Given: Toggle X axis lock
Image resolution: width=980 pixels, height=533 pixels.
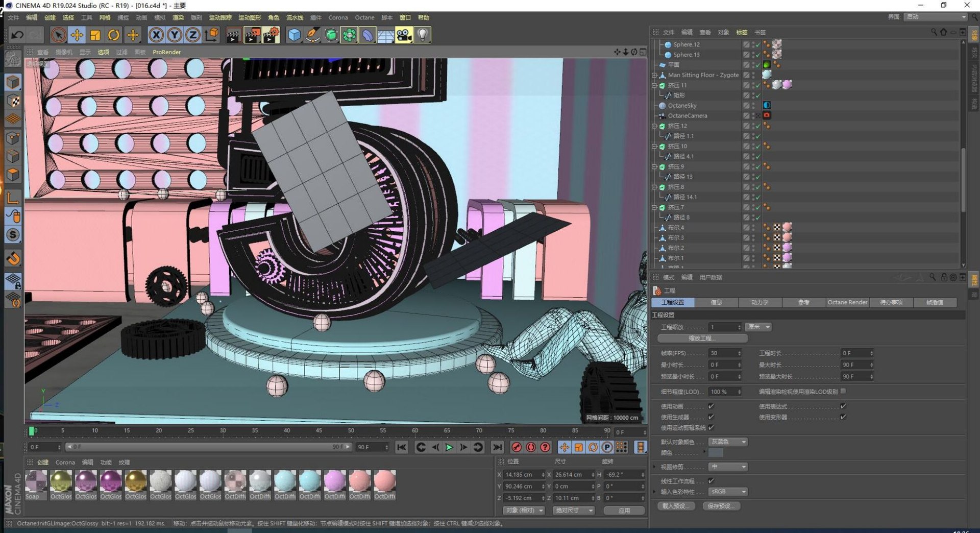Looking at the screenshot, I should coord(156,35).
